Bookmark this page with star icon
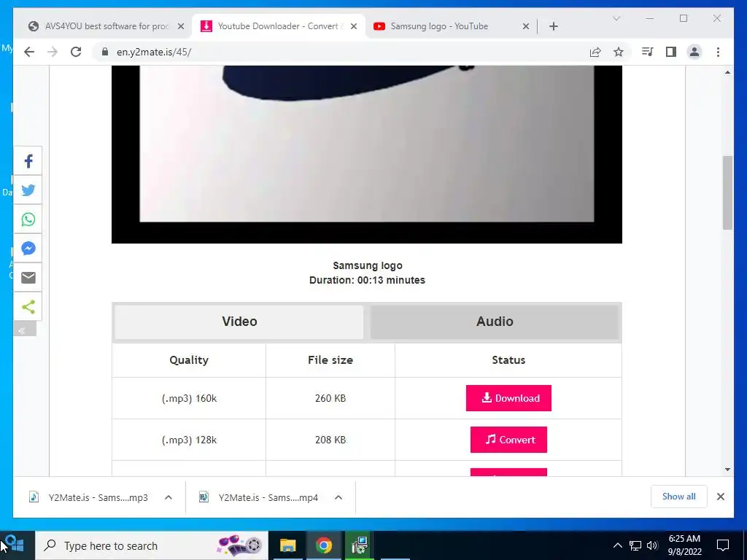This screenshot has height=560, width=747. tap(619, 52)
